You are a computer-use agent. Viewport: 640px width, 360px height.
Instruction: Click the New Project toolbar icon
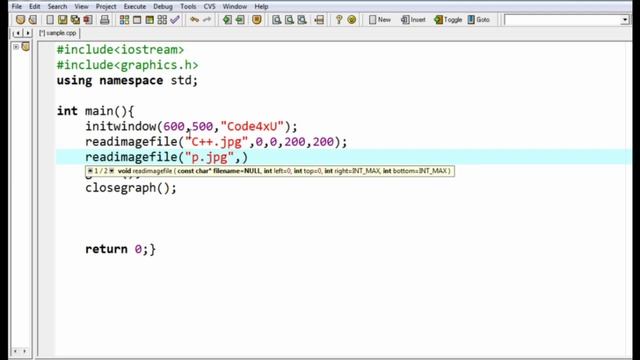click(x=20, y=20)
